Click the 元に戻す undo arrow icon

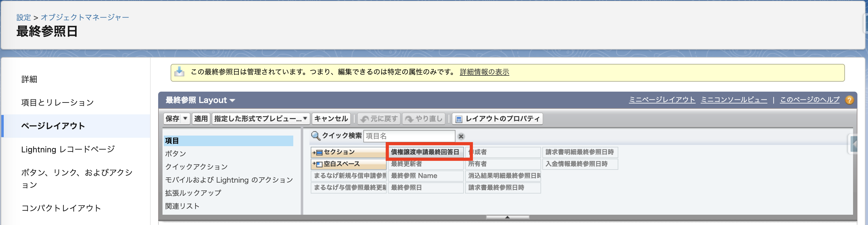[364, 119]
